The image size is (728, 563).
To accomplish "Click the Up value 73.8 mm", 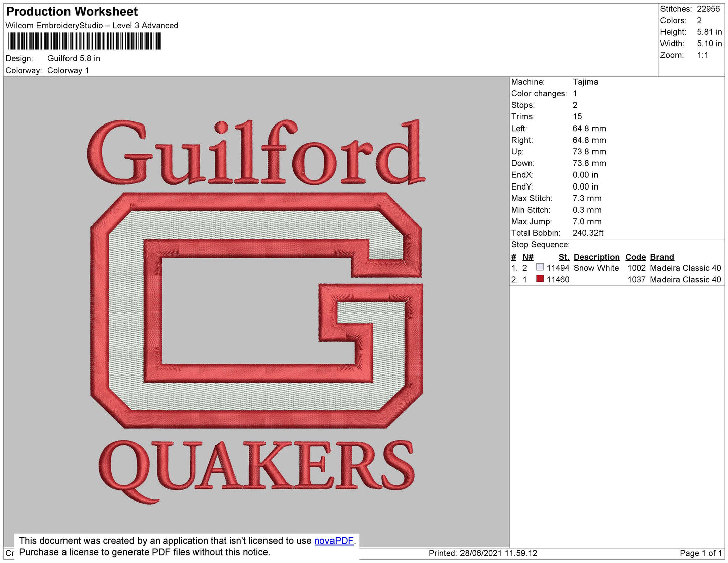I will (x=589, y=152).
